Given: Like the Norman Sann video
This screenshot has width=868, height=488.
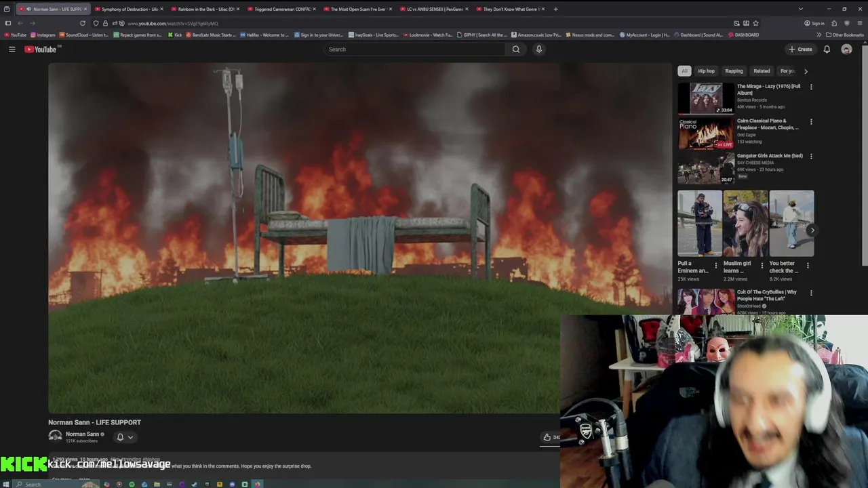Looking at the screenshot, I should click(x=548, y=437).
